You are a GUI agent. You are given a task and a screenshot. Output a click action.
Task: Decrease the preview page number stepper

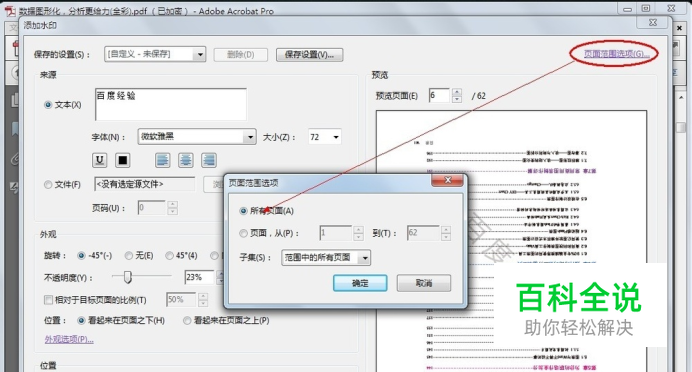click(457, 99)
